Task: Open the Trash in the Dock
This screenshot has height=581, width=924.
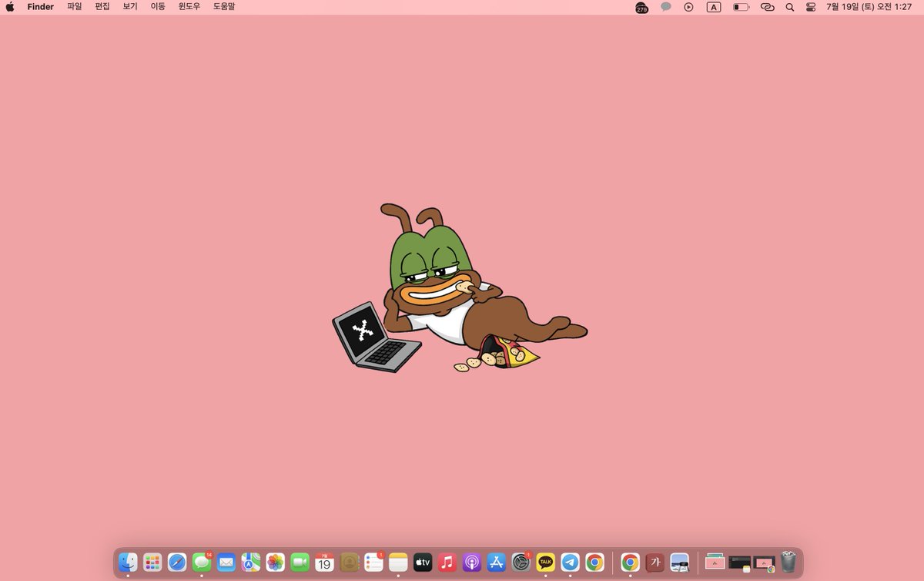Action: (788, 563)
